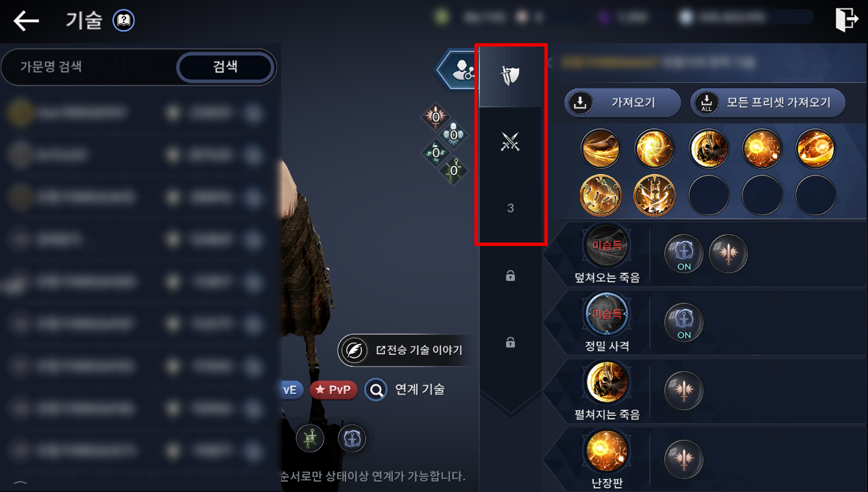The width and height of the screenshot is (868, 492).
Task: Go back with the arrow icon
Action: pos(26,21)
